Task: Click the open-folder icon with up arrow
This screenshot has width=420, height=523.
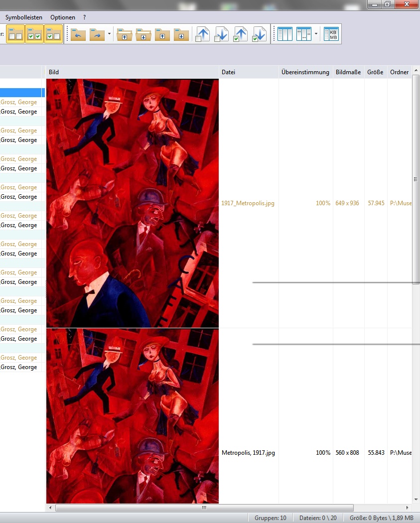Action: (x=124, y=34)
